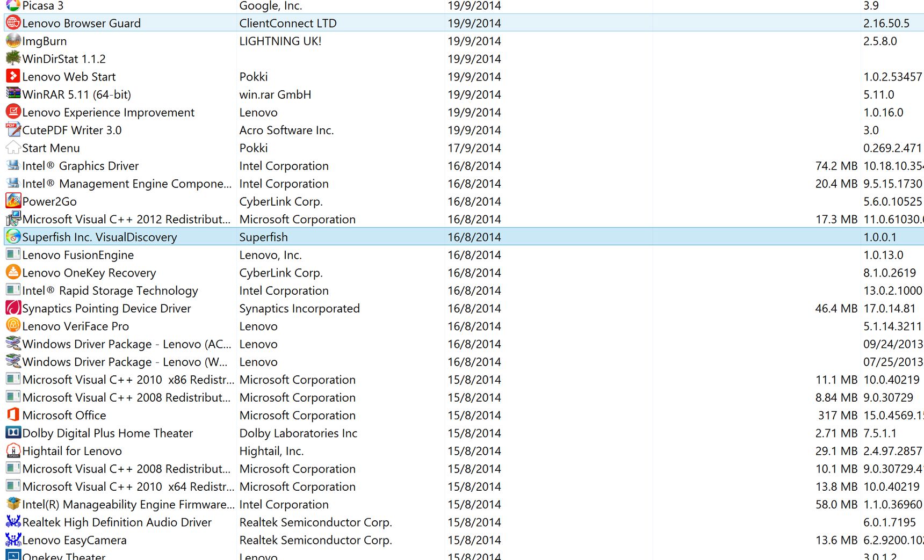The height and width of the screenshot is (560, 924).
Task: Click the Start Menu house icon
Action: click(x=13, y=148)
